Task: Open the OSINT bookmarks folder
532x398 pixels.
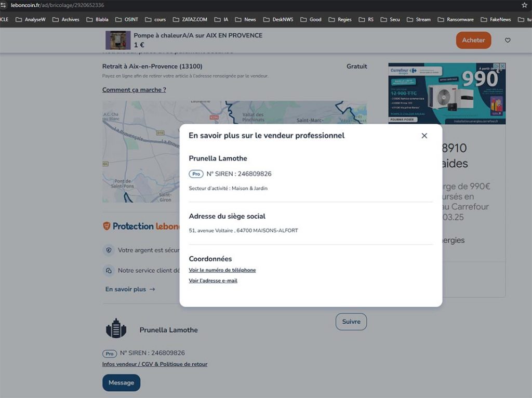Action: pyautogui.click(x=127, y=20)
